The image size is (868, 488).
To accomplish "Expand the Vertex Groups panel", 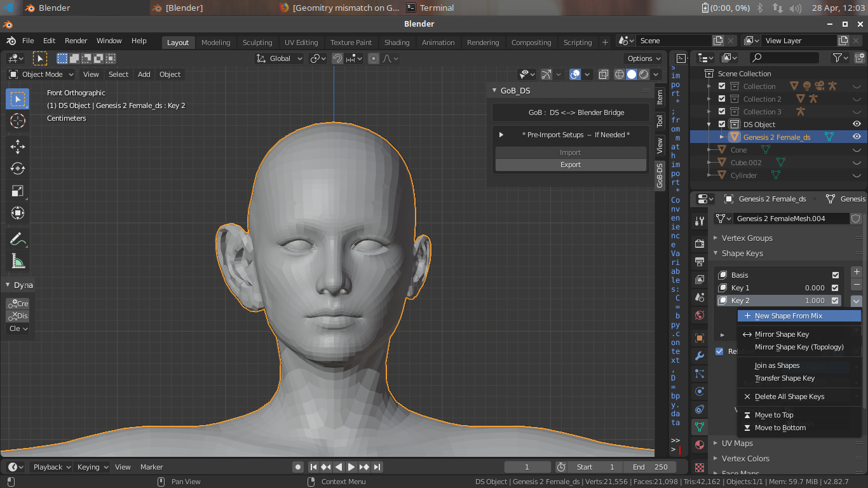I will [x=747, y=238].
